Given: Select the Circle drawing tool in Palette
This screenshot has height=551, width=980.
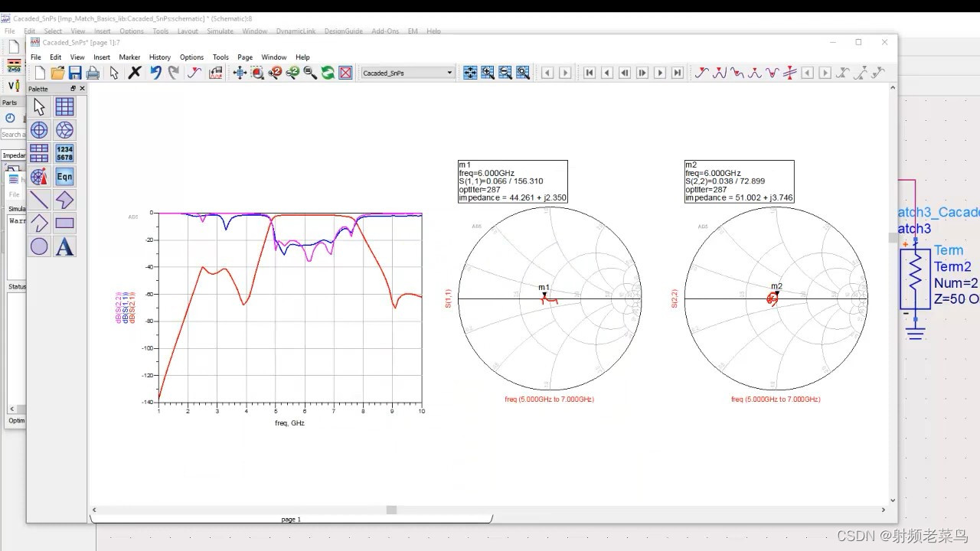Looking at the screenshot, I should 39,246.
